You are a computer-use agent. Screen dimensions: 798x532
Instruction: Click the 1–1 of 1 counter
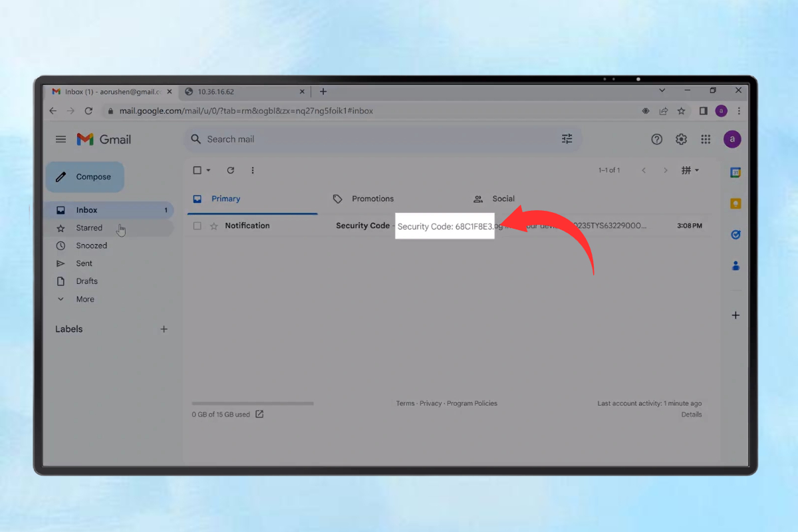(x=609, y=170)
